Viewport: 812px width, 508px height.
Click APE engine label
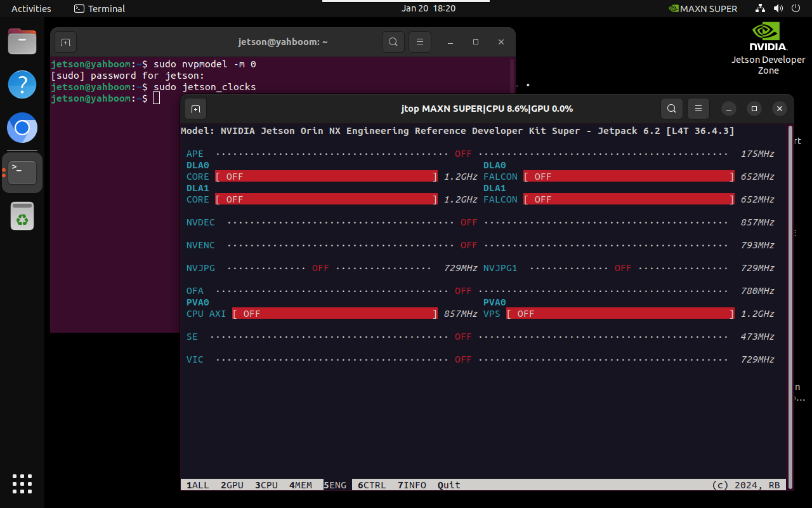tap(195, 154)
